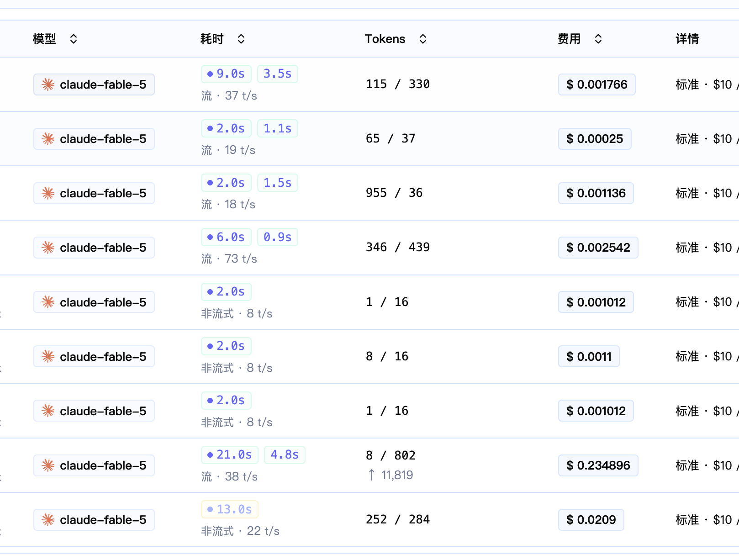Click the 13.0s duration pill
Screen dimensions: 739x560
[230, 509]
